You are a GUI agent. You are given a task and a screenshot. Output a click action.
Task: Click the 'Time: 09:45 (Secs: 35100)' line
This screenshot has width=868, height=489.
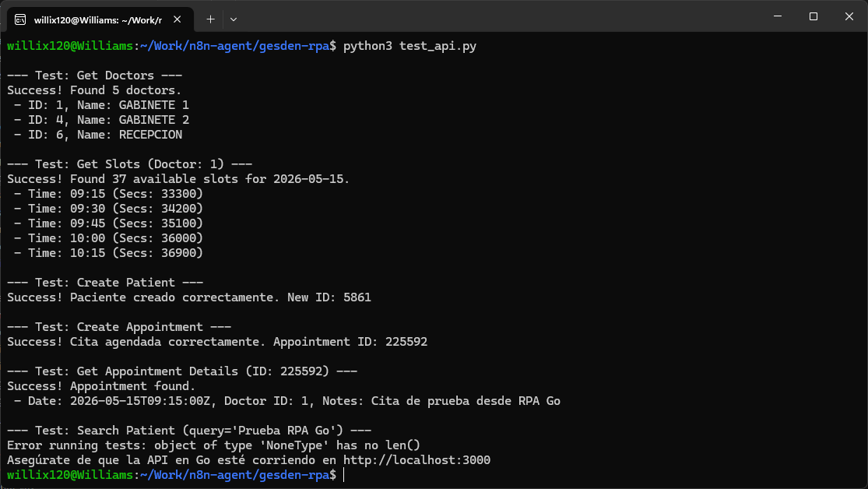coord(108,223)
